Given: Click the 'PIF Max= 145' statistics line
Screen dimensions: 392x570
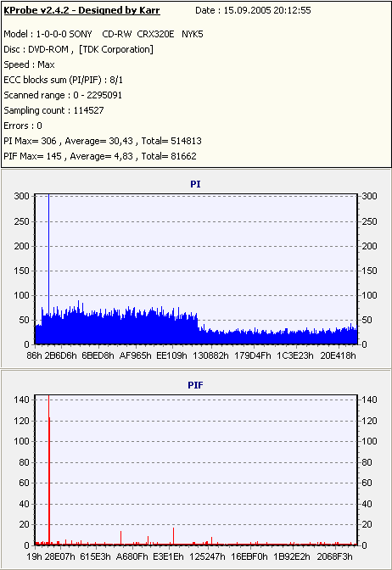Looking at the screenshot, I should coord(100,156).
